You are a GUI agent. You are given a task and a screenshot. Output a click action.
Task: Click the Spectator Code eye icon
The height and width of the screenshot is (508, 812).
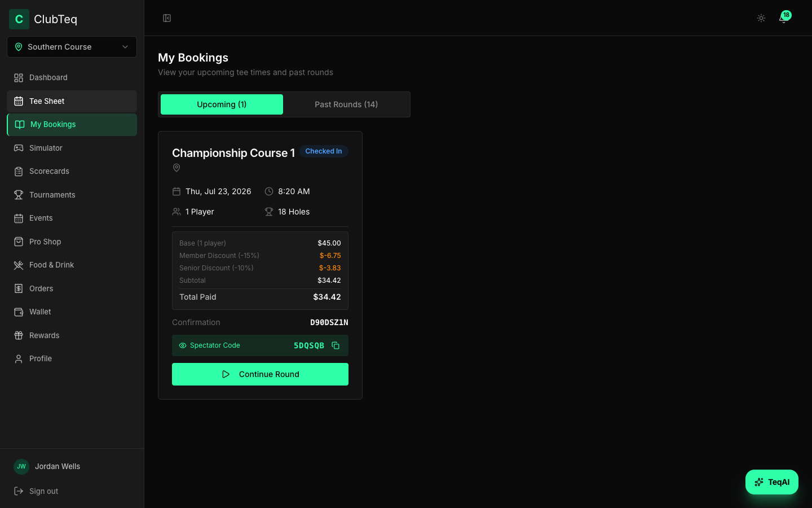183,345
